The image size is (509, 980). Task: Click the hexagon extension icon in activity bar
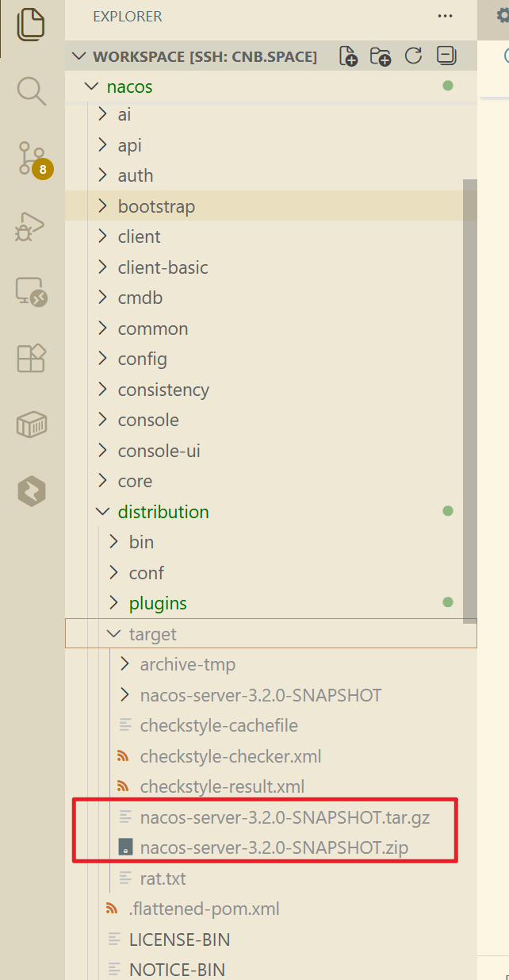32,492
